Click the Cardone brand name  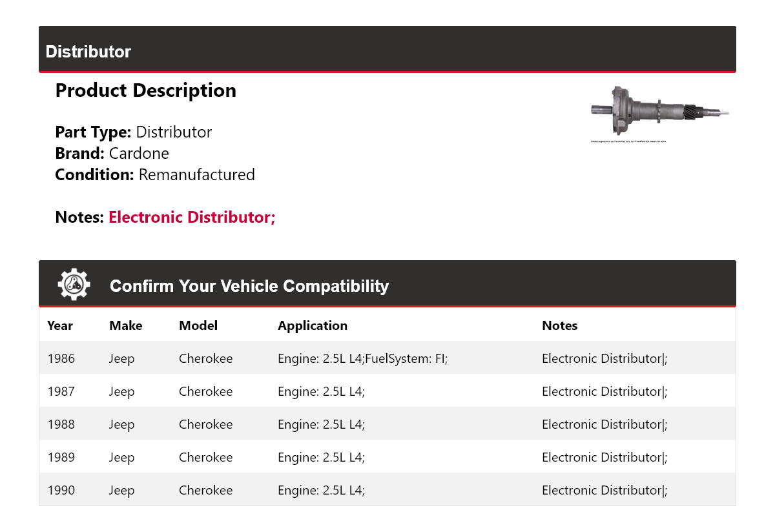click(x=139, y=154)
